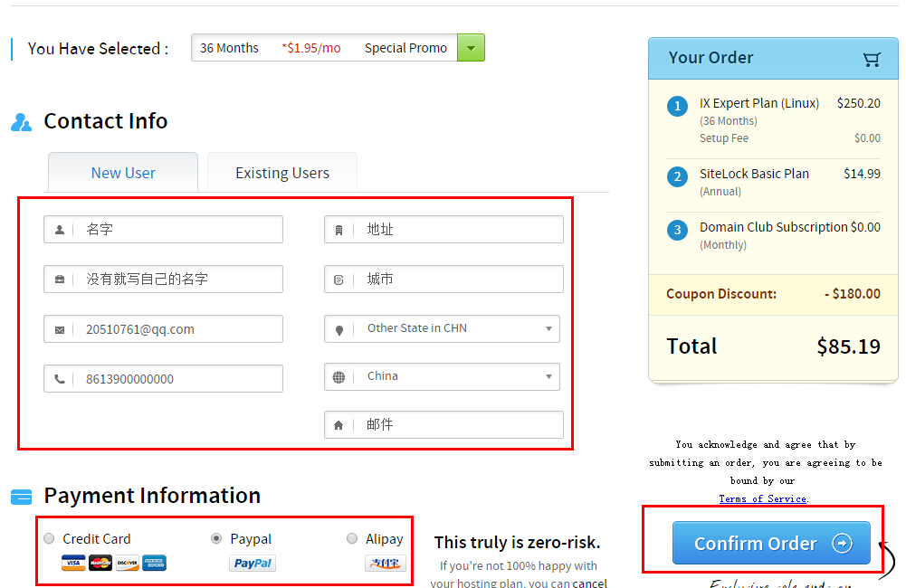Choose the Alipay radio button
This screenshot has width=906, height=588.
pos(352,538)
